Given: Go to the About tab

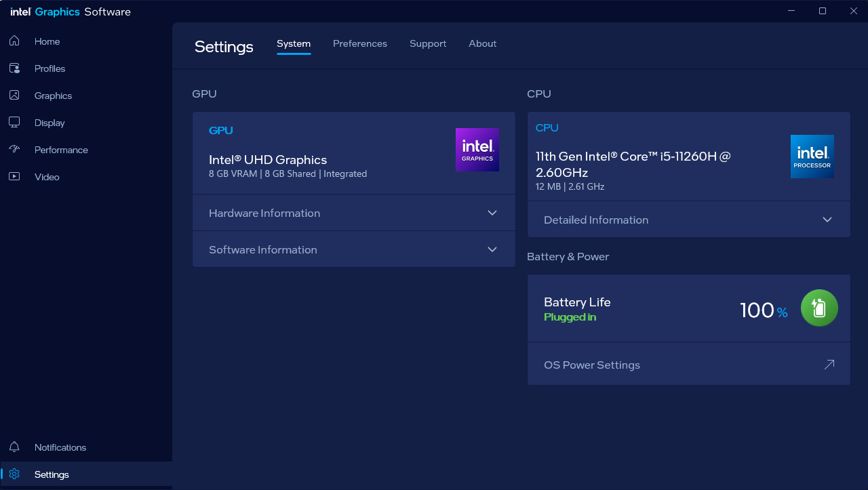Looking at the screenshot, I should (x=483, y=43).
